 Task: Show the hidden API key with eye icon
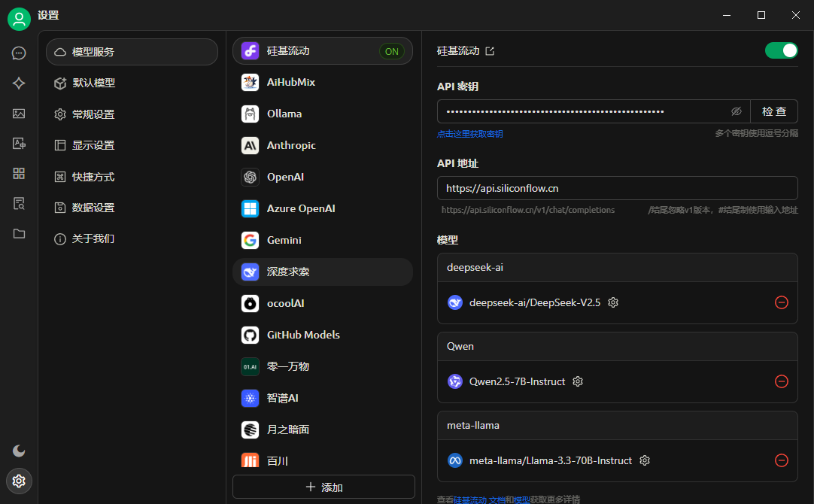737,111
